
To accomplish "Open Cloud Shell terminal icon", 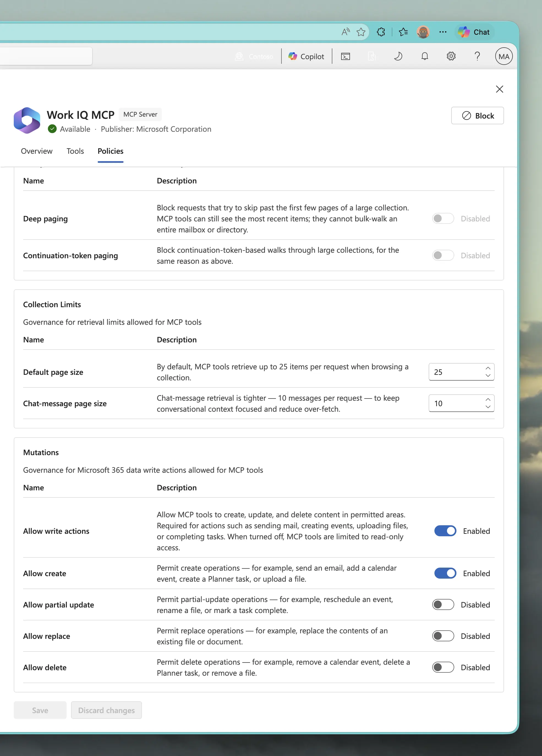I will click(x=346, y=56).
